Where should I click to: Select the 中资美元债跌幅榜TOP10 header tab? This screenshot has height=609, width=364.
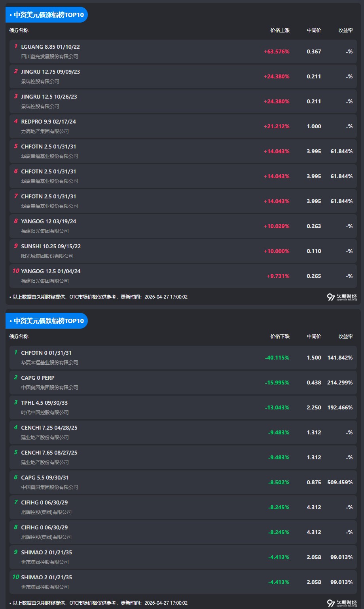[47, 321]
